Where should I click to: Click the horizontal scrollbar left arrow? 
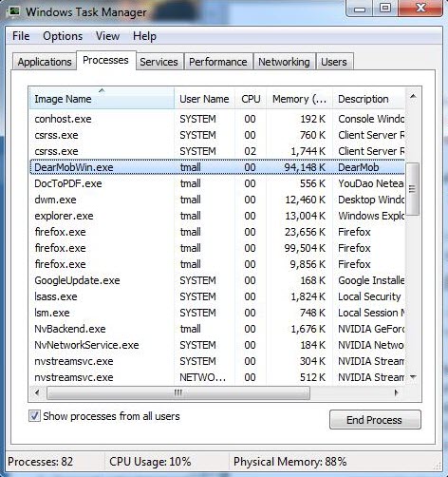click(x=37, y=392)
